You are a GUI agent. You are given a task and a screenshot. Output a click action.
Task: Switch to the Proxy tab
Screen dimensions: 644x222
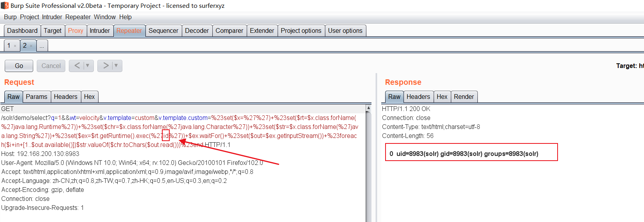click(75, 31)
